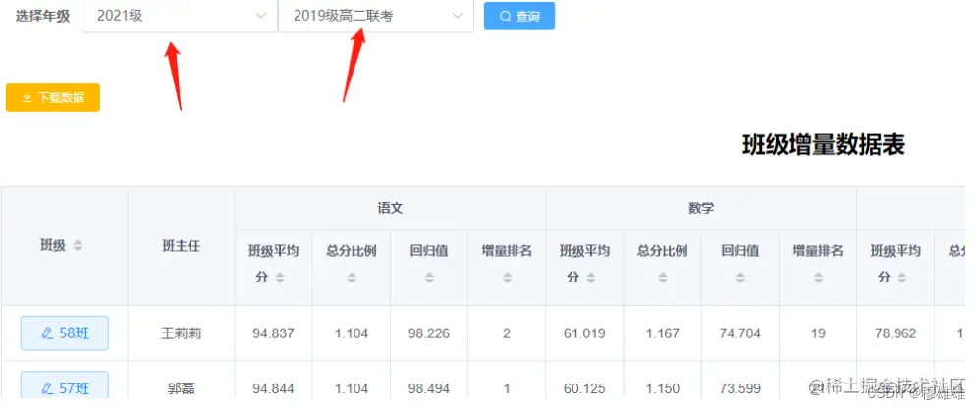The height and width of the screenshot is (410, 980).
Task: Click the 下载数据 download button
Action: coord(53,98)
